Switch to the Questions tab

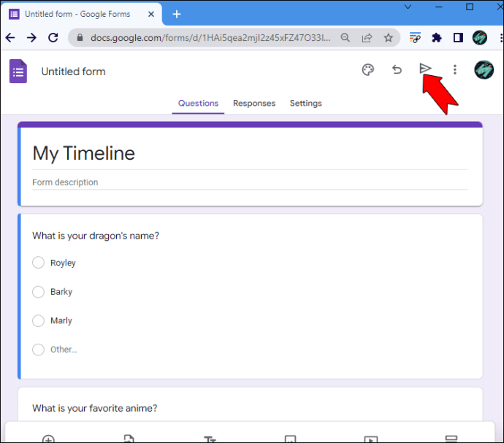[x=199, y=103]
